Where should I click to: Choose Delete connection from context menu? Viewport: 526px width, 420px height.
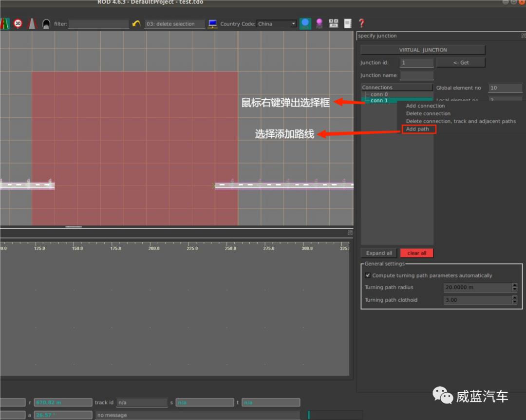pyautogui.click(x=428, y=113)
